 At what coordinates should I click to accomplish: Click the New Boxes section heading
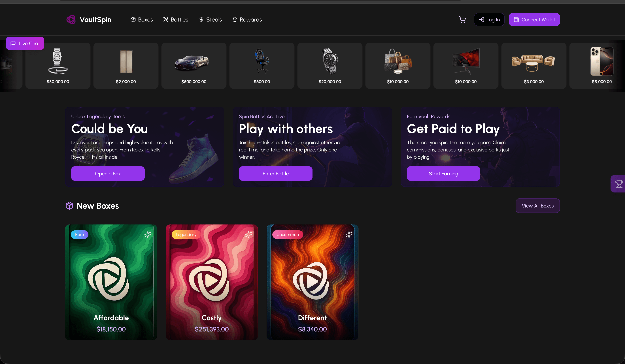click(x=98, y=206)
